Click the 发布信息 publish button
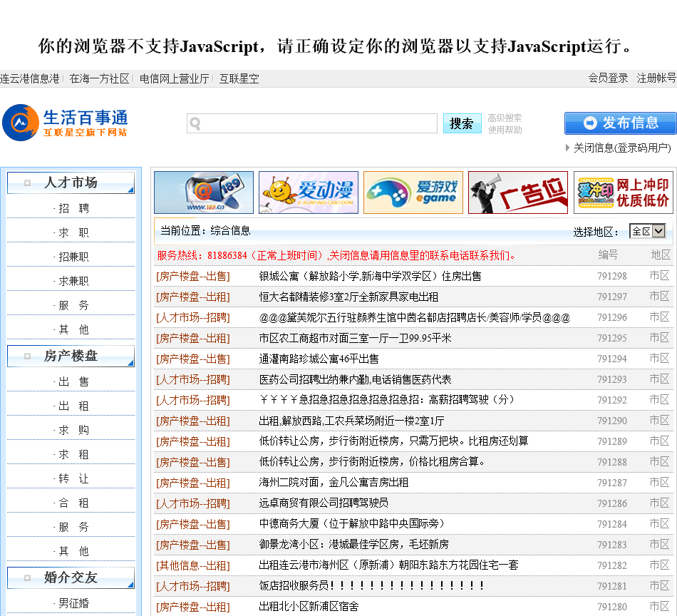The image size is (677, 616). pos(620,123)
